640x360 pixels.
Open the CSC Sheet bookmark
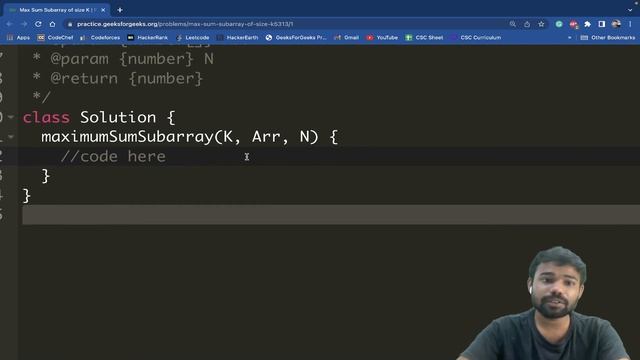(x=424, y=38)
